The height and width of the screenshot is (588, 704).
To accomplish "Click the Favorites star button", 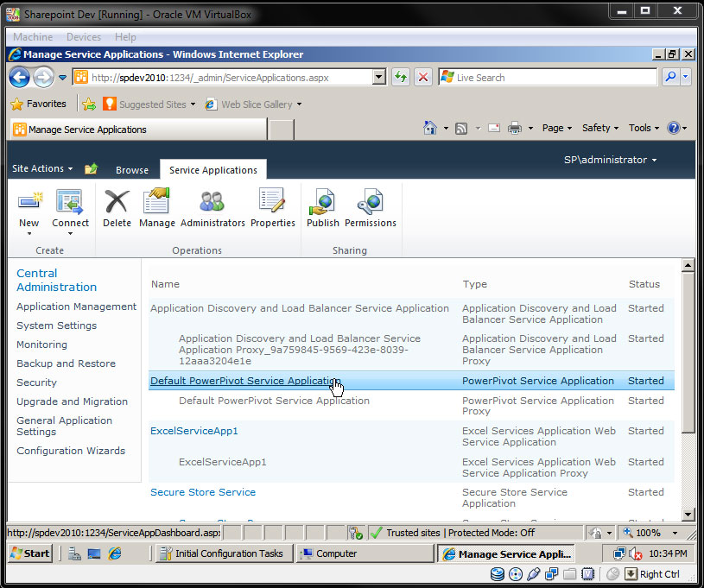I will 39,104.
